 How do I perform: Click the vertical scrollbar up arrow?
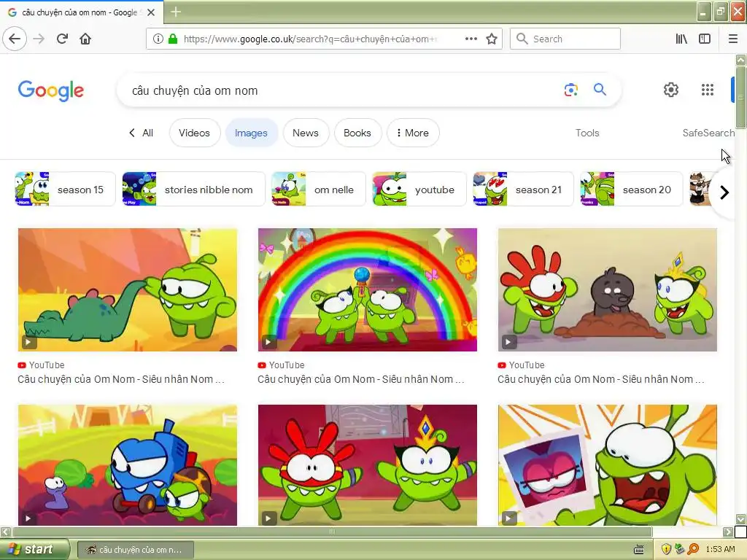click(740, 60)
